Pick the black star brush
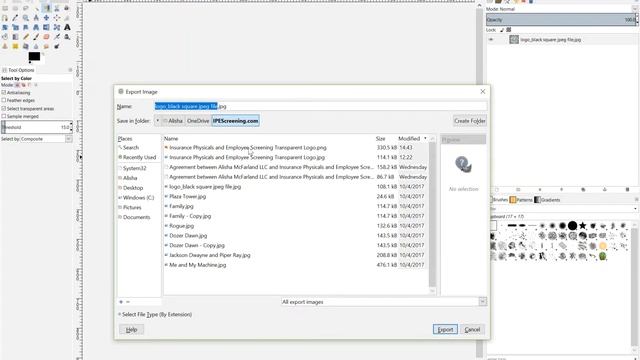This screenshot has height=360, width=640. tap(583, 225)
